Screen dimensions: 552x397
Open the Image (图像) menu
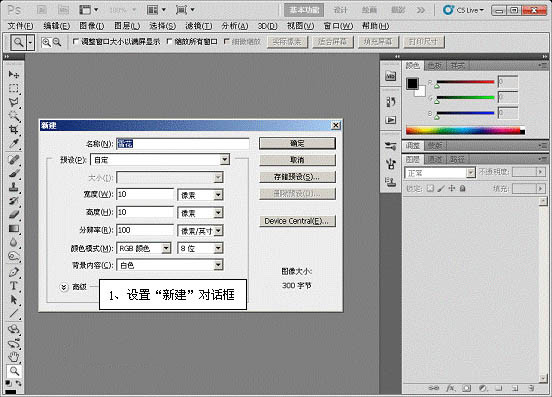(92, 26)
